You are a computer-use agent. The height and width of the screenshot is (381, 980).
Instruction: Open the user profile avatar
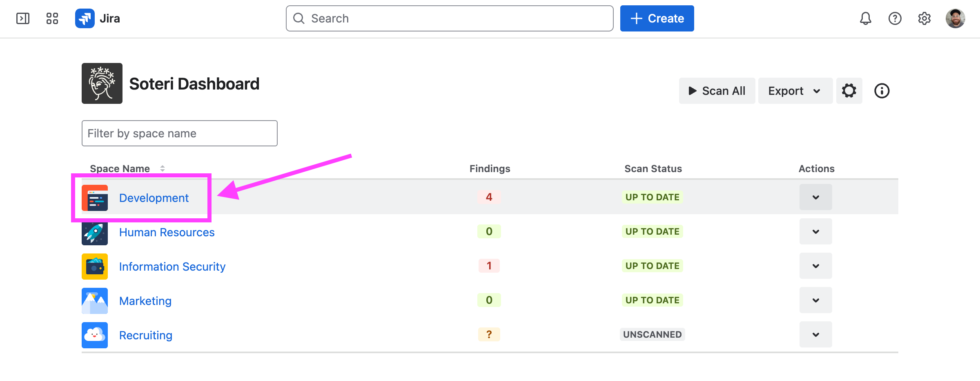coord(955,18)
